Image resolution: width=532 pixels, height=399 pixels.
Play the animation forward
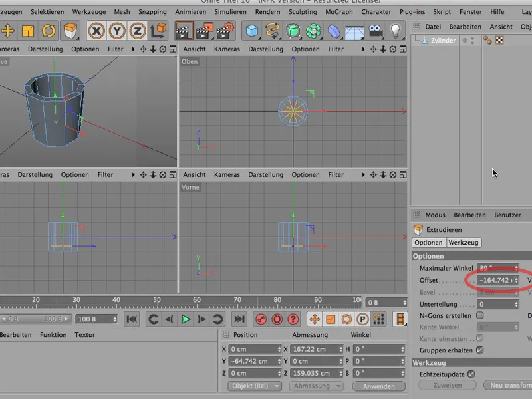click(186, 319)
